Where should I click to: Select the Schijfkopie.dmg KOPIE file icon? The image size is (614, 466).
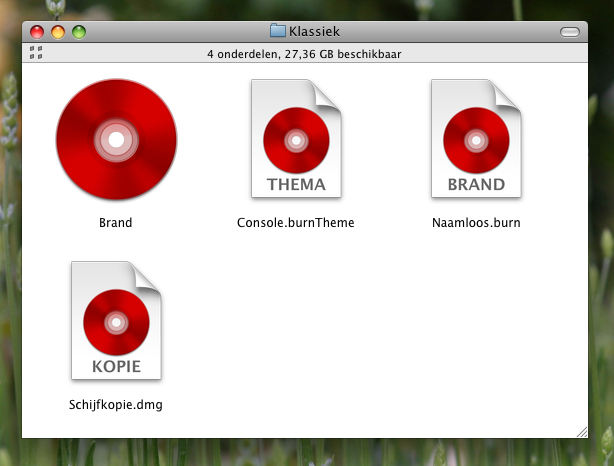116,321
